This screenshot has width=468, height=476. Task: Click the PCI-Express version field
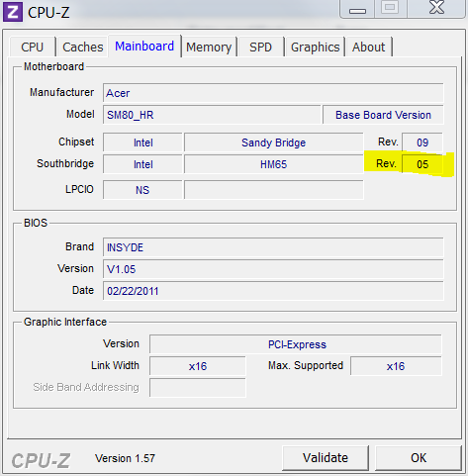[x=296, y=344]
